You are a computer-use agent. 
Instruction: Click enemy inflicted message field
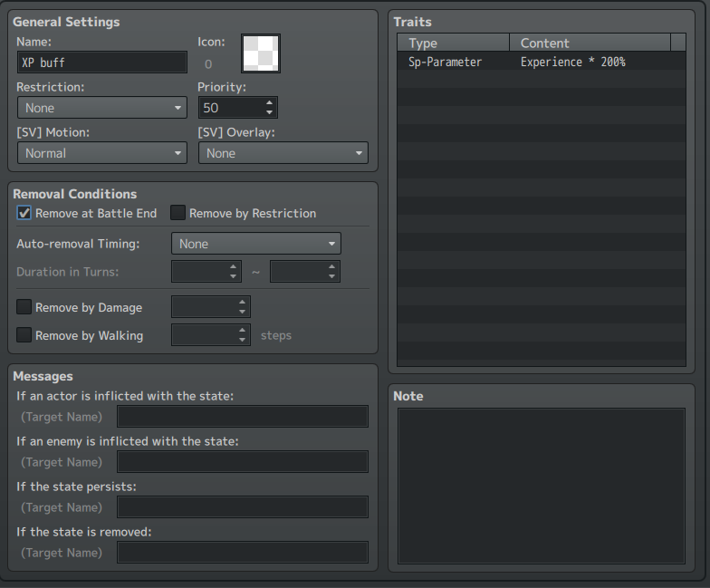click(243, 462)
